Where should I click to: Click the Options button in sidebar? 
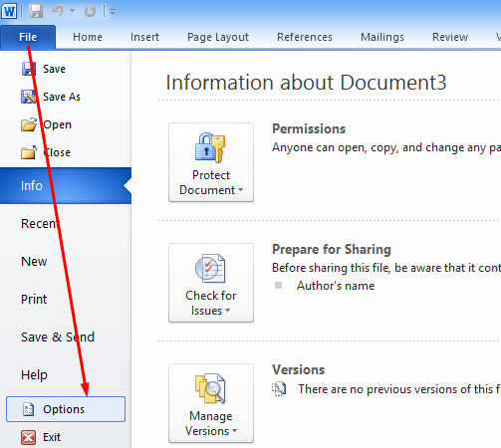tap(66, 409)
